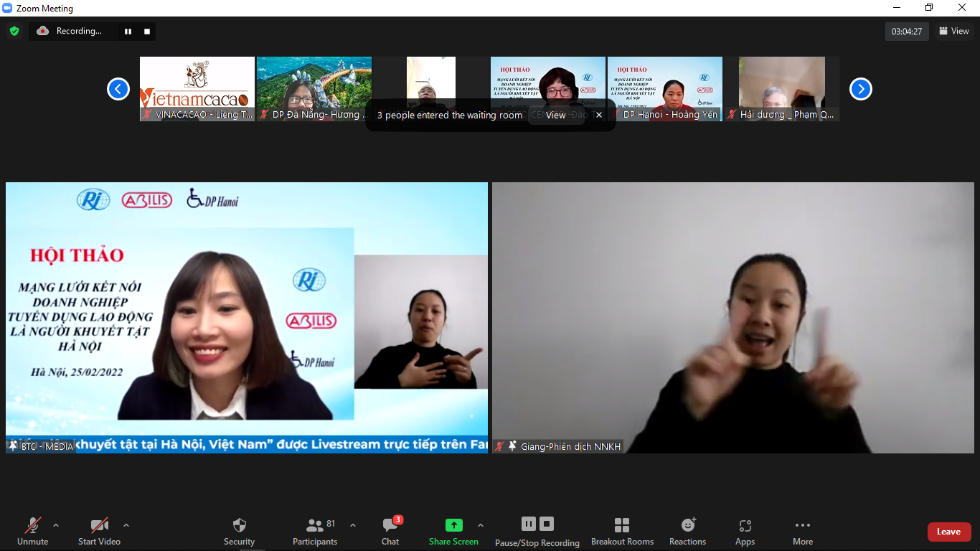Viewport: 980px width, 551px height.
Task: Click the BTC - MEDIA pinned video
Action: click(247, 317)
